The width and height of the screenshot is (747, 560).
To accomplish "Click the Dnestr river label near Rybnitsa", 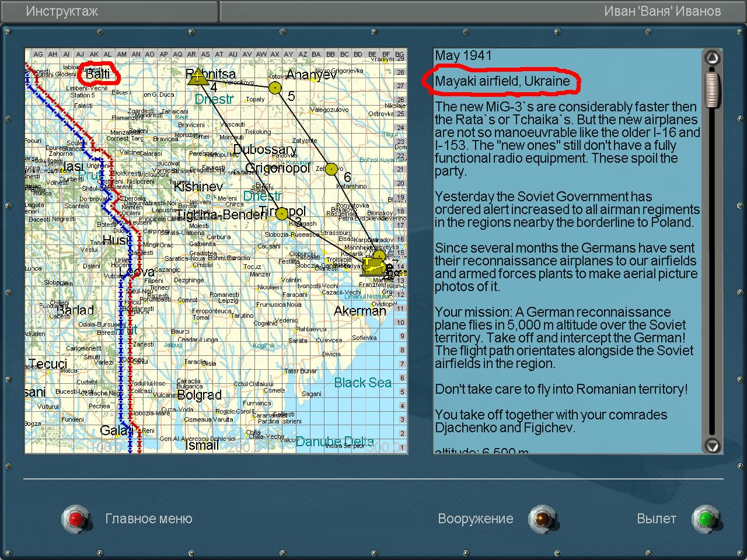I will coord(214,99).
